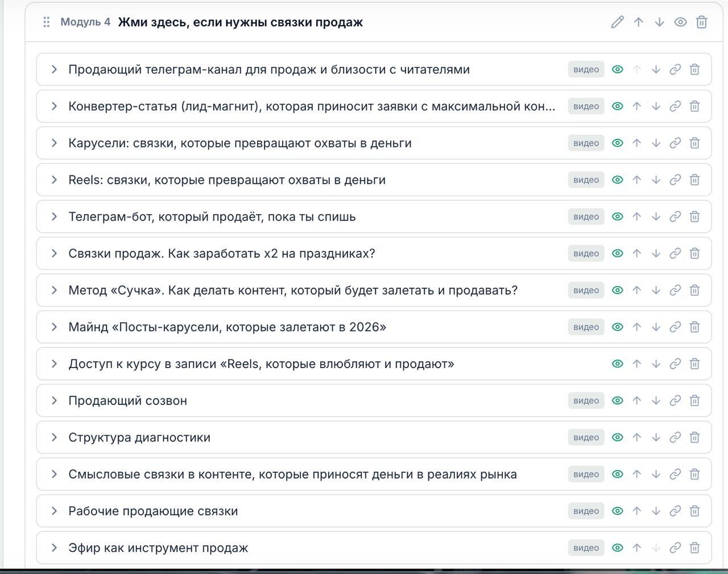Expand the 'Конвертер-статья' lesson row
Viewport: 728px width, 574px height.
[x=54, y=106]
